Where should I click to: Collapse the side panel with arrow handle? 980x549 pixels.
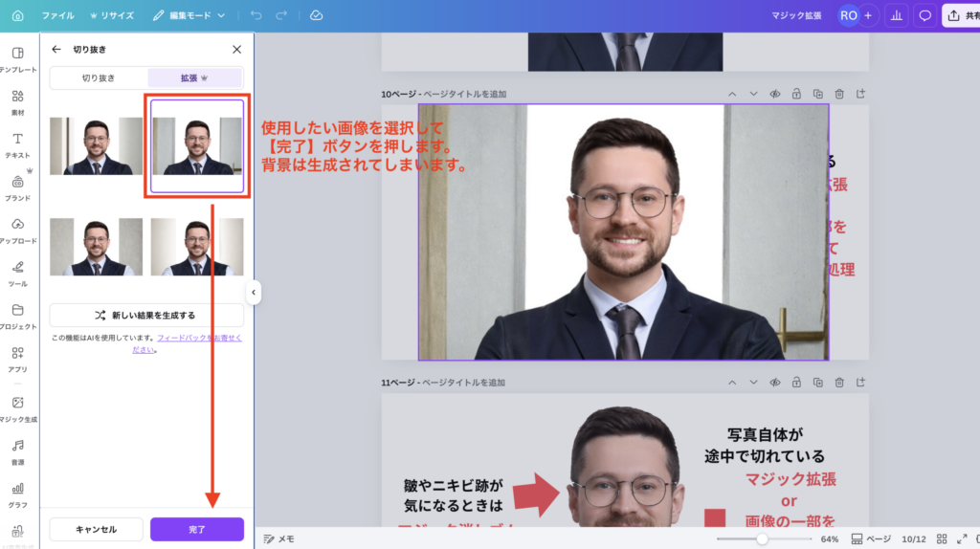click(x=253, y=293)
